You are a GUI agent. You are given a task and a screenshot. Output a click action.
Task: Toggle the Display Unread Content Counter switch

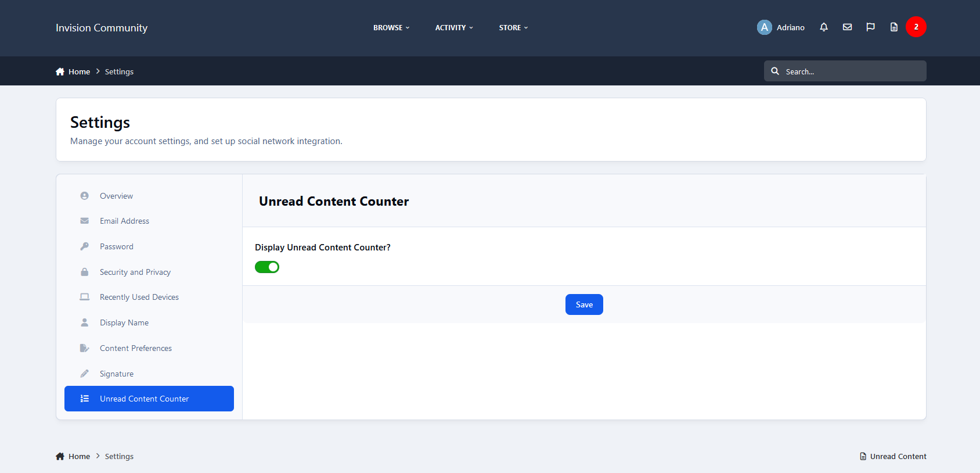[x=267, y=267]
